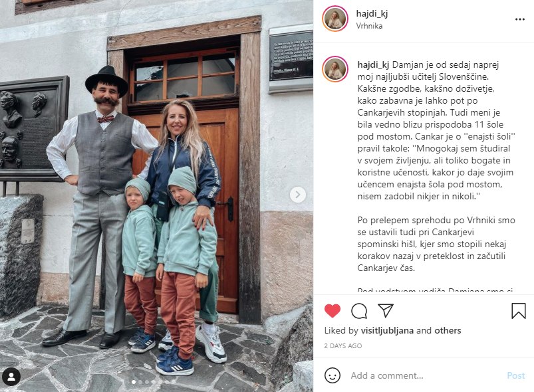Open visitljubljana profile from likes
The height and width of the screenshot is (392, 534).
click(387, 330)
